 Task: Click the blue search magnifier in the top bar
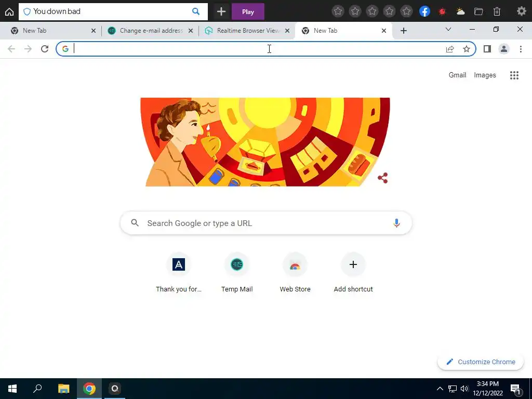(196, 11)
